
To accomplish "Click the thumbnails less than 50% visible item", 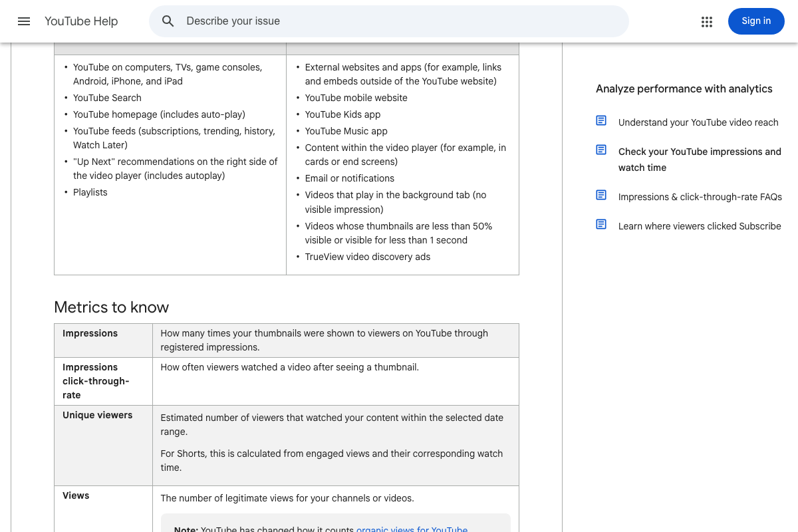I will coord(398,233).
